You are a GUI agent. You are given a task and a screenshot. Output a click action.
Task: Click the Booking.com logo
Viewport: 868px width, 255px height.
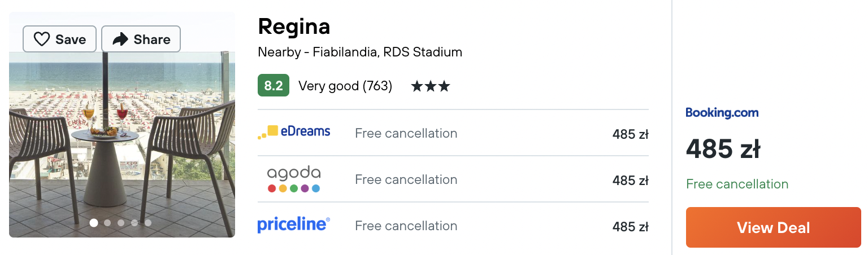click(x=722, y=112)
